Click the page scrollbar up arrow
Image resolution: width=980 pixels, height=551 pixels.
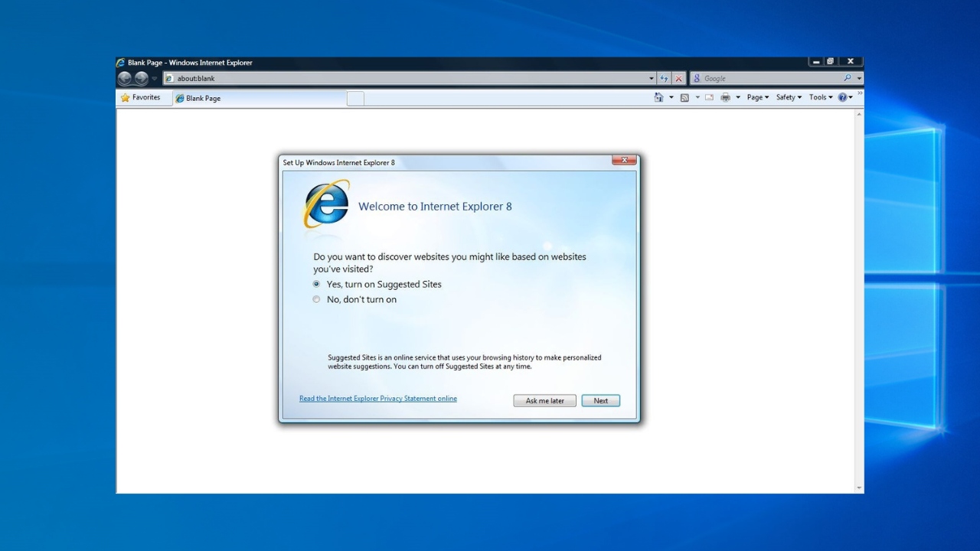coord(859,114)
